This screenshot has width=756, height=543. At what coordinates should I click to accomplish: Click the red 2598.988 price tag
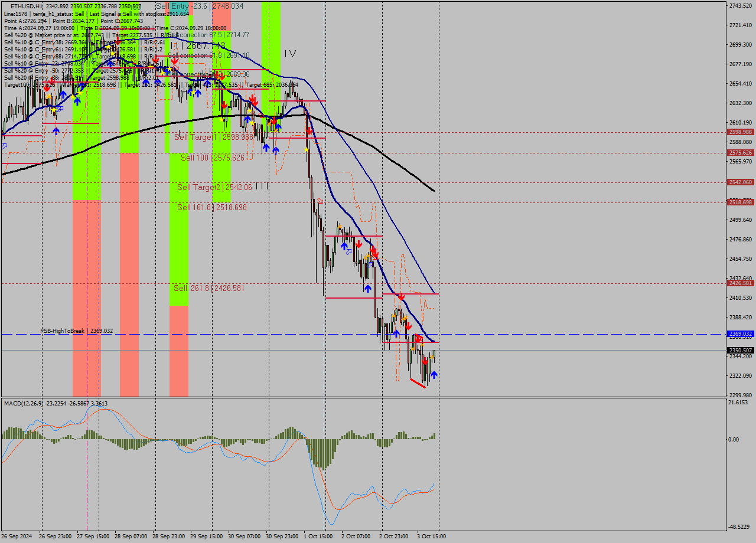741,132
